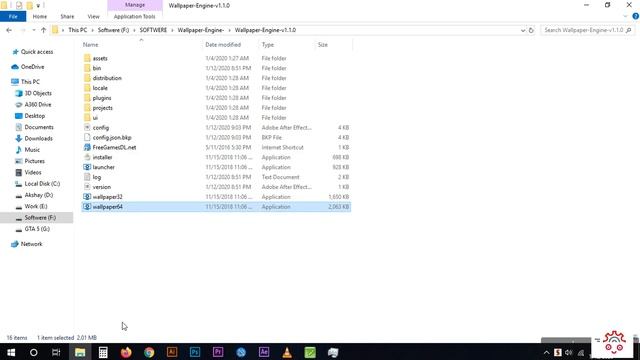Click the log text document icon
The height and width of the screenshot is (360, 640).
coord(87,177)
